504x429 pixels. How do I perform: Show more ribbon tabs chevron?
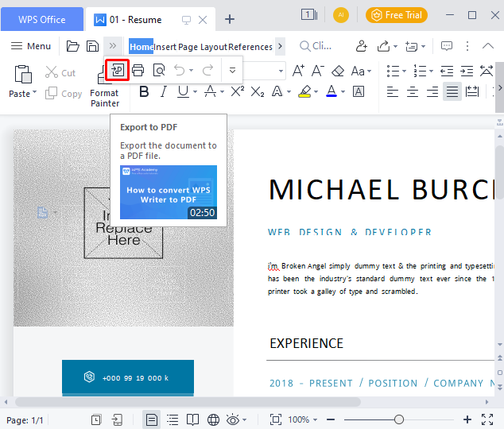point(281,46)
